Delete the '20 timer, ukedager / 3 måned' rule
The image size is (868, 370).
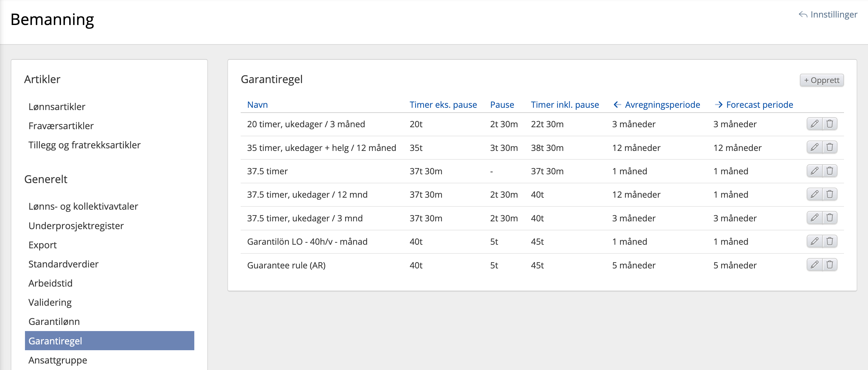click(830, 124)
